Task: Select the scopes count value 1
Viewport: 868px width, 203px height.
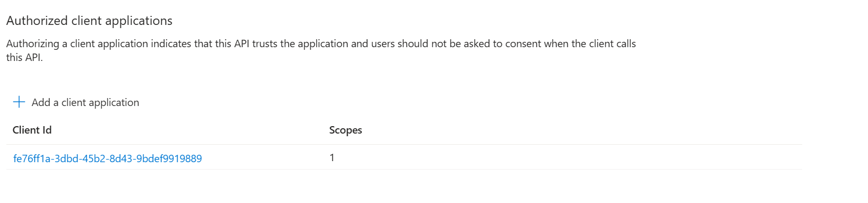Action: click(332, 157)
